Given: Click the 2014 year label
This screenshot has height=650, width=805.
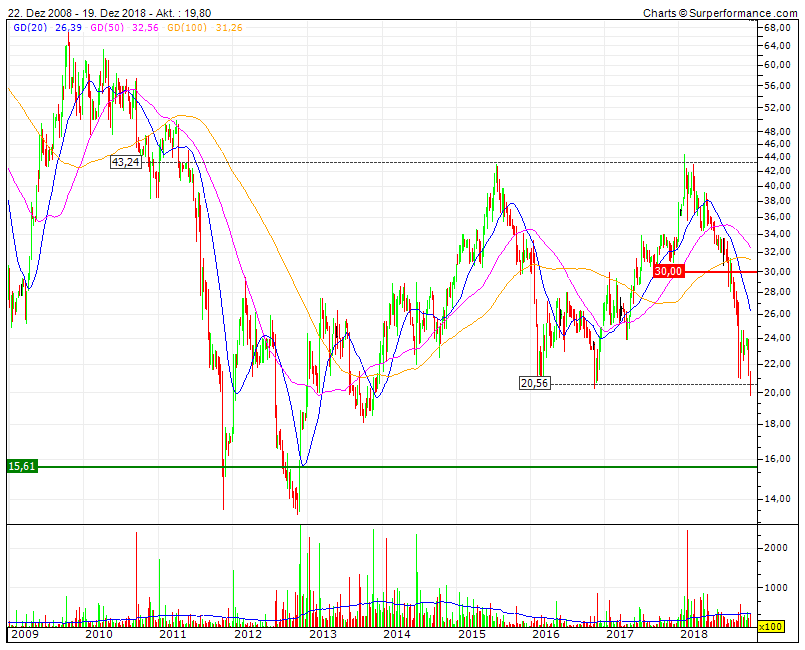Looking at the screenshot, I should [x=397, y=634].
